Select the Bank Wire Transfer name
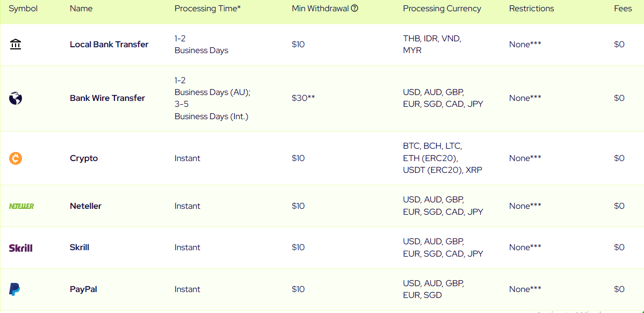The image size is (644, 313). pyautogui.click(x=107, y=98)
